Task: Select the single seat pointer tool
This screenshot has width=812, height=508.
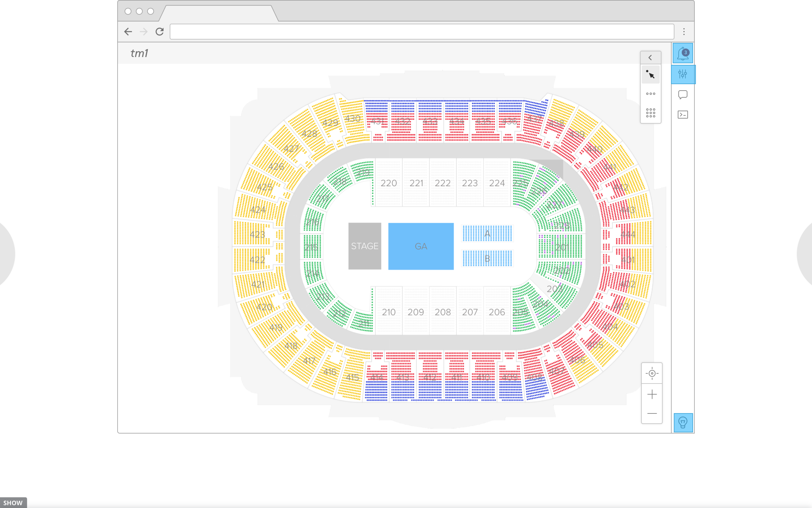Action: 650,74
